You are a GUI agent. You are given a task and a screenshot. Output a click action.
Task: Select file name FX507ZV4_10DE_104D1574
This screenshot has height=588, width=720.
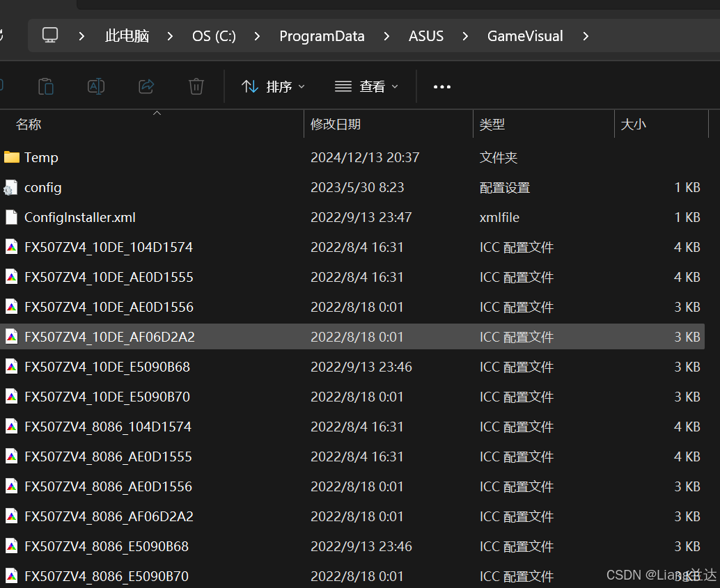(109, 247)
